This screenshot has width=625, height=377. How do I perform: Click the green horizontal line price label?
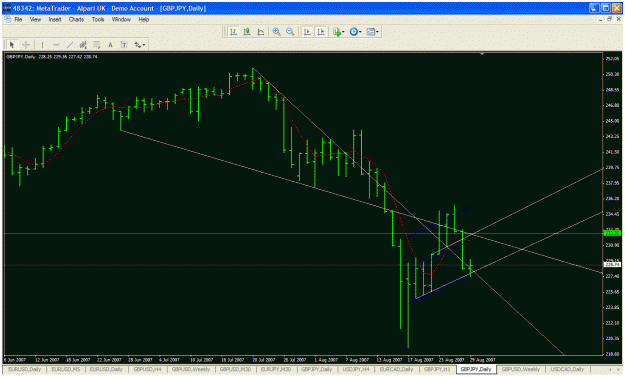click(x=612, y=233)
